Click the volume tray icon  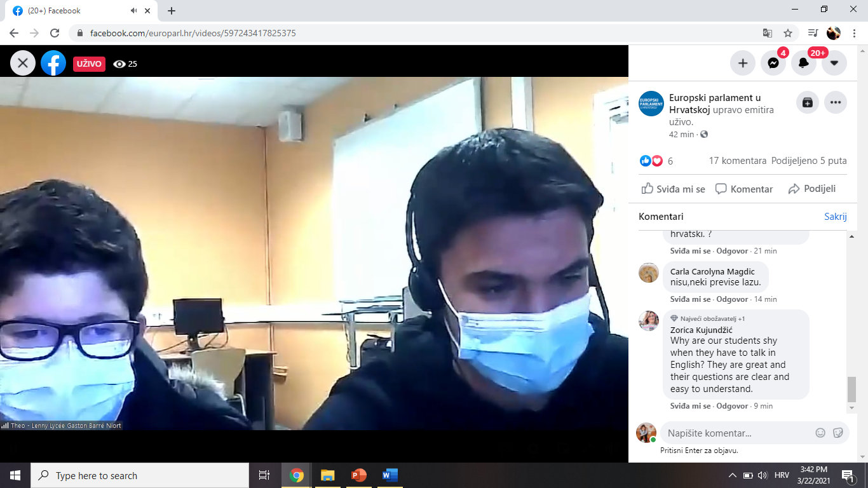[x=763, y=475]
